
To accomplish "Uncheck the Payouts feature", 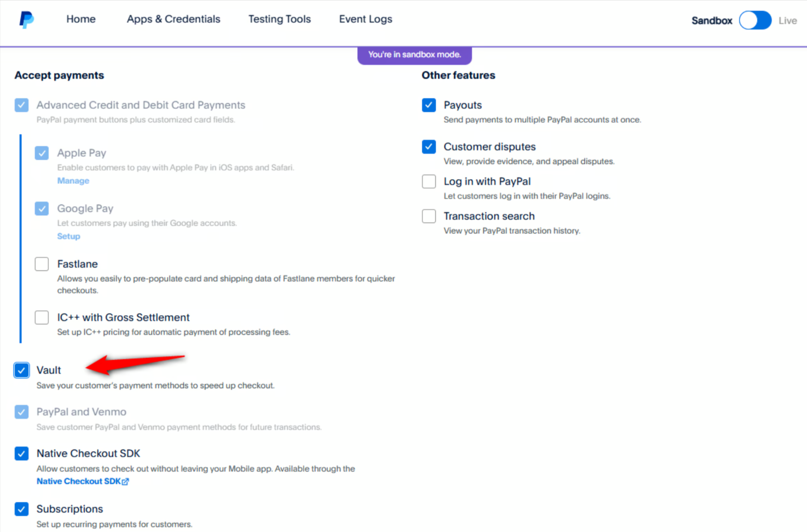I will [x=428, y=105].
